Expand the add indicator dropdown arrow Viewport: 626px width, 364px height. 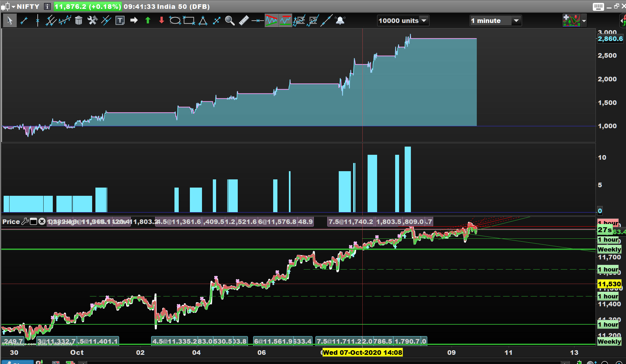(584, 21)
